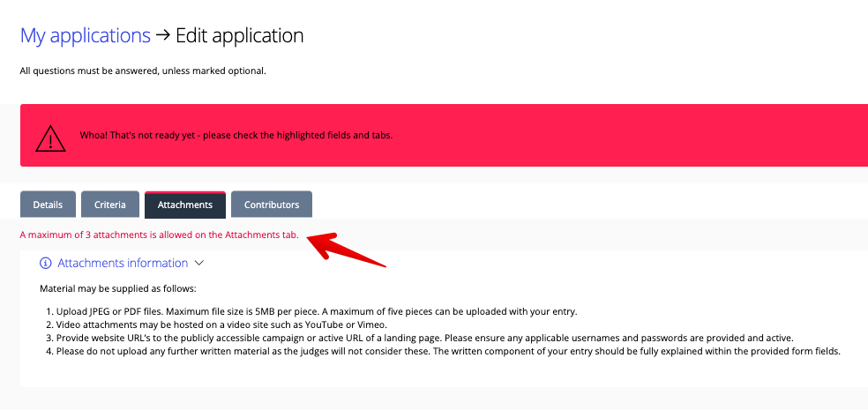
Task: Switch to the Criteria tab
Action: coord(109,205)
